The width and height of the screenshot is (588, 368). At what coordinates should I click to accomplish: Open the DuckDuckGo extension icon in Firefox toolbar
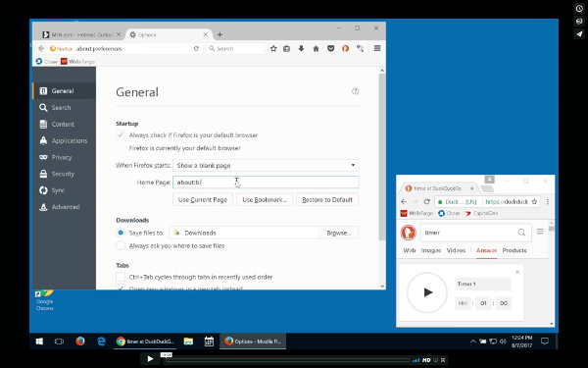coord(345,48)
